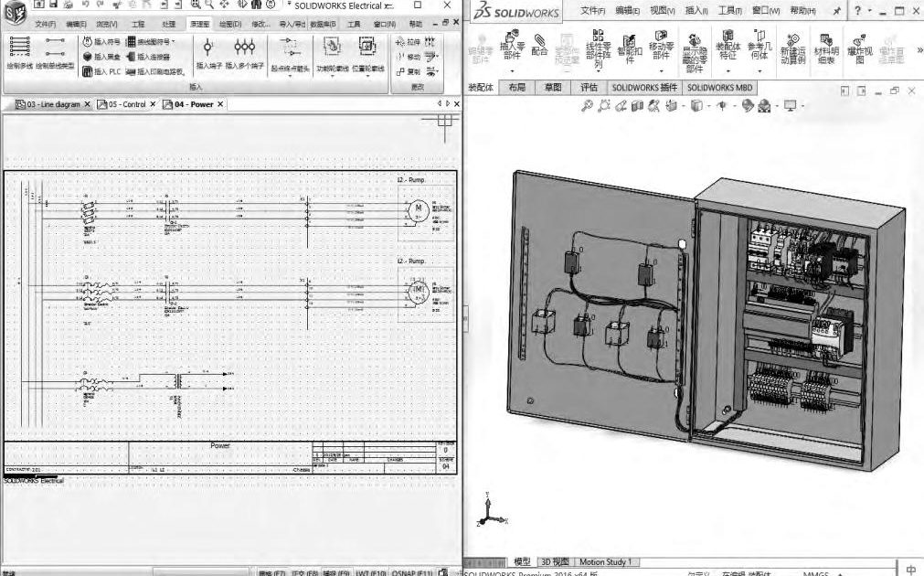The width and height of the screenshot is (924, 576).
Task: Click 智能扣件 smart fasteners in SOLIDWORKS
Action: pos(630,49)
